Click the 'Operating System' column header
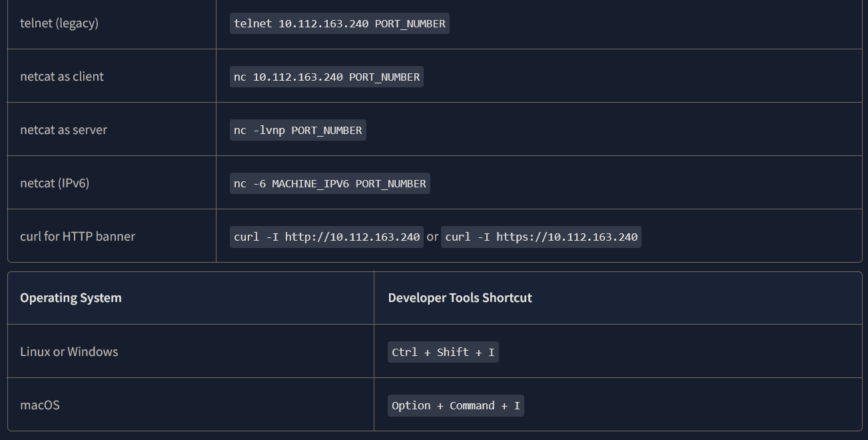Screen dimensions: 868x440 (71, 298)
